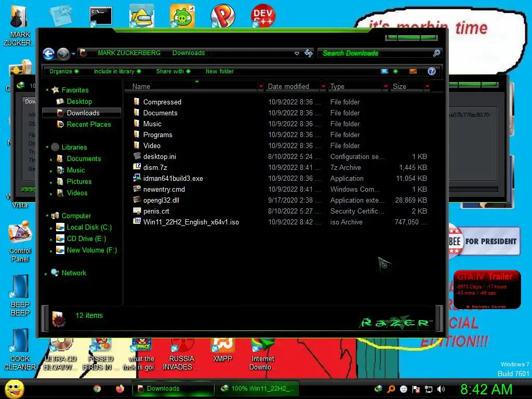Switch to the Downloads taskbar button
Image resolution: width=532 pixels, height=399 pixels.
[173, 389]
